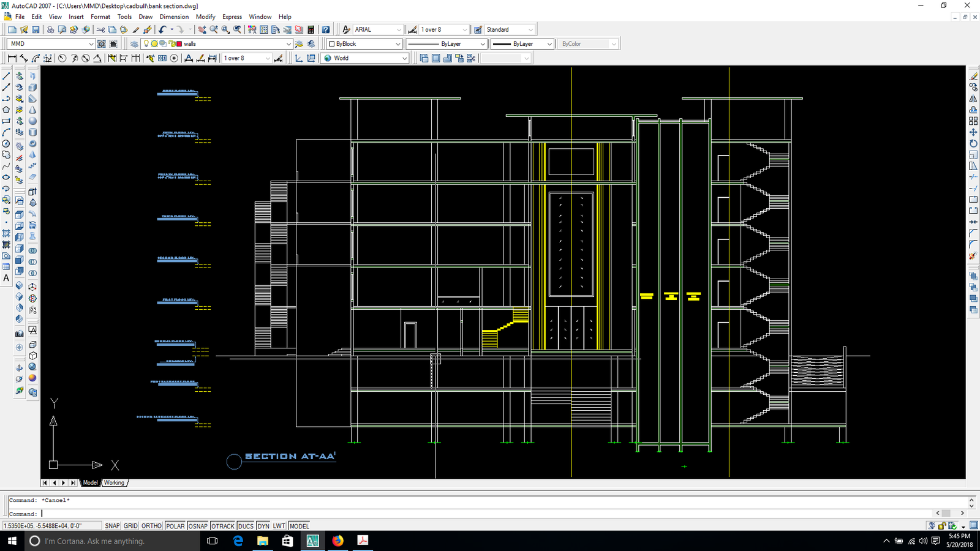Viewport: 980px width, 551px height.
Task: Open the Layer Properties Manager icon
Action: coord(134,44)
